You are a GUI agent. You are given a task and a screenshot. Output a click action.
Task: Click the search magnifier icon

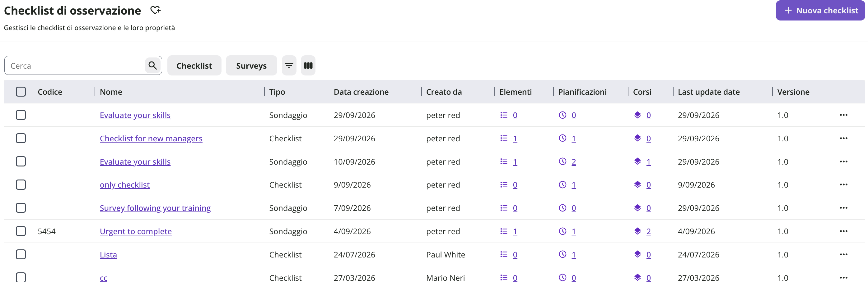click(x=153, y=65)
